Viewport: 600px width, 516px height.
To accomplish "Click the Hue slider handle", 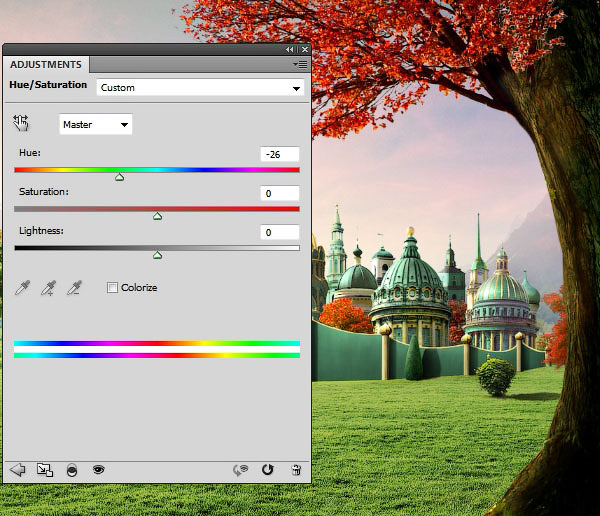I will click(120, 177).
